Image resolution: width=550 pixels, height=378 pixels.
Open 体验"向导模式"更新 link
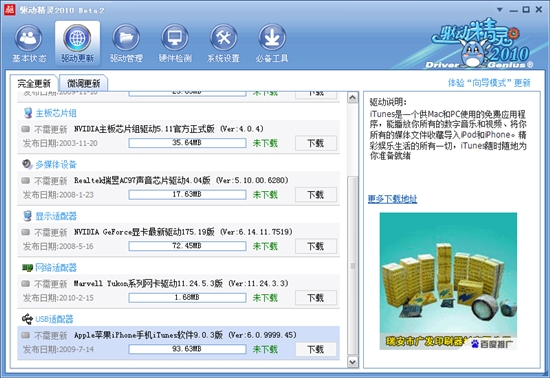click(489, 83)
